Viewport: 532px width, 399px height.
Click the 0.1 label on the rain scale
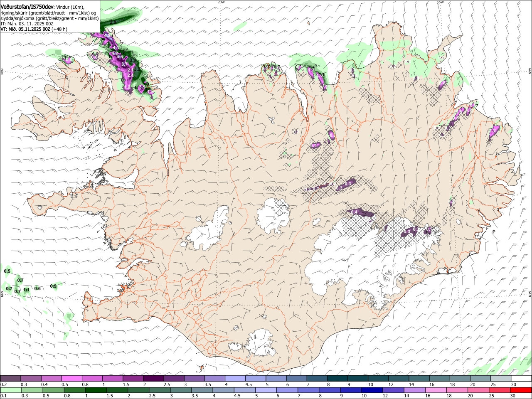click(4, 396)
